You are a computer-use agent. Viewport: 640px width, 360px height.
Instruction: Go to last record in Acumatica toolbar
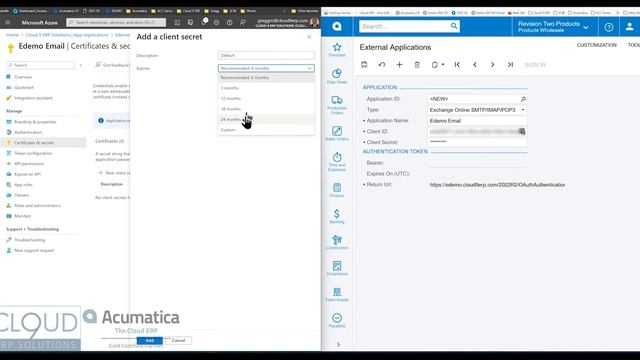coord(510,64)
